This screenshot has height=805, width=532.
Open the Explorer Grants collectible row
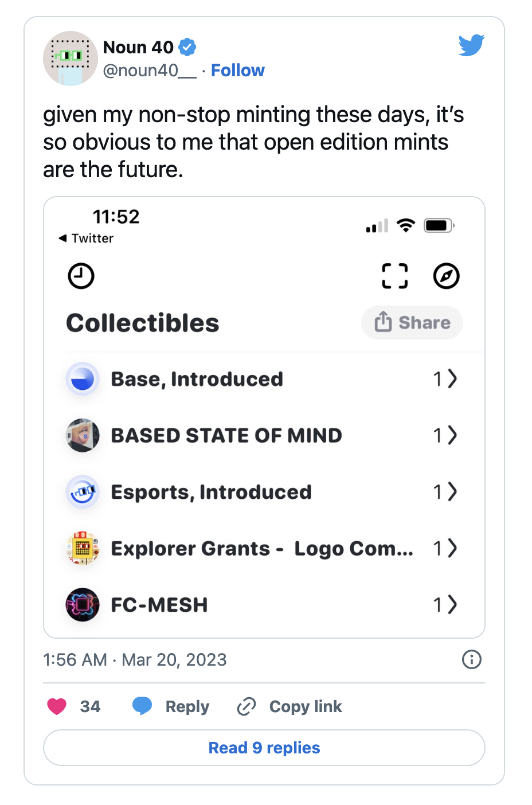(x=261, y=548)
